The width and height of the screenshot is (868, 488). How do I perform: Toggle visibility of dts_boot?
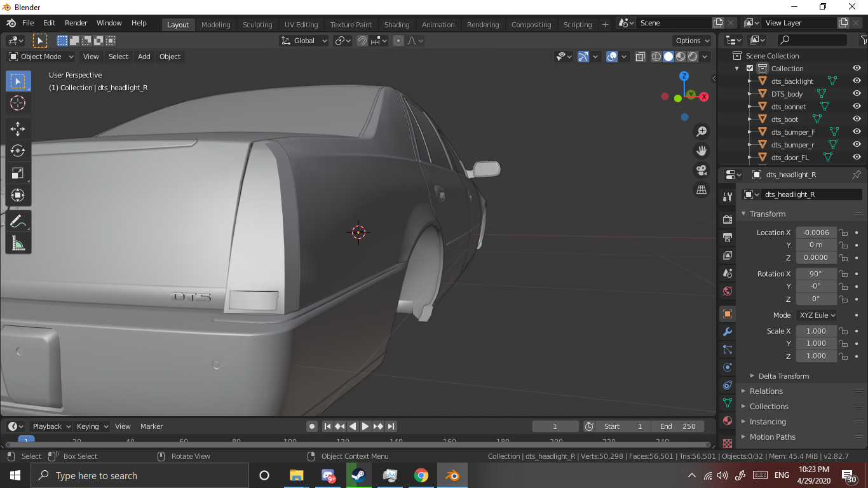[x=857, y=119]
